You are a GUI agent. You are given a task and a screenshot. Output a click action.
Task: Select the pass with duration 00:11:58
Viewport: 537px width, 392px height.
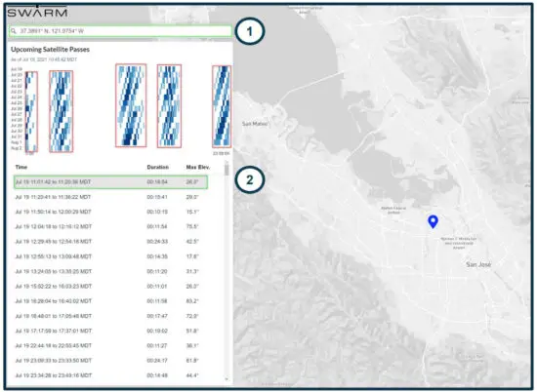[110, 301]
